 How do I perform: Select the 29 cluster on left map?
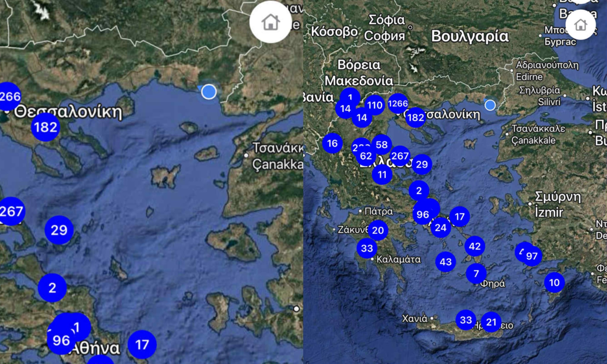(x=59, y=230)
